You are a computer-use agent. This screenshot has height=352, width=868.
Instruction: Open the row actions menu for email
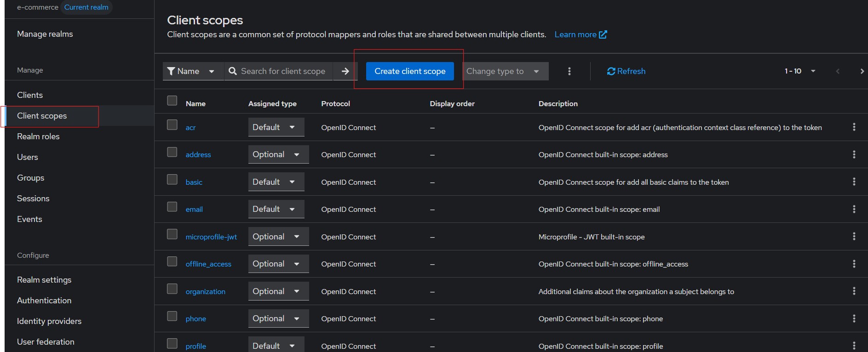(854, 209)
